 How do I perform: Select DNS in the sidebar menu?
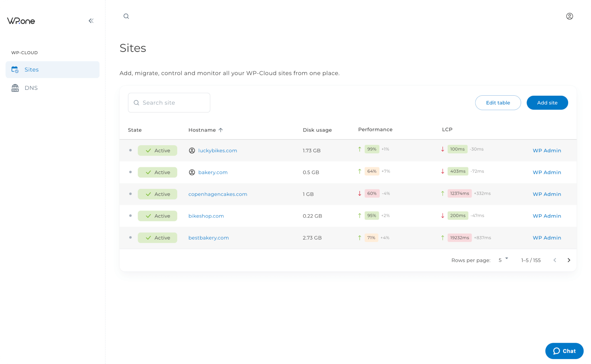click(x=52, y=88)
